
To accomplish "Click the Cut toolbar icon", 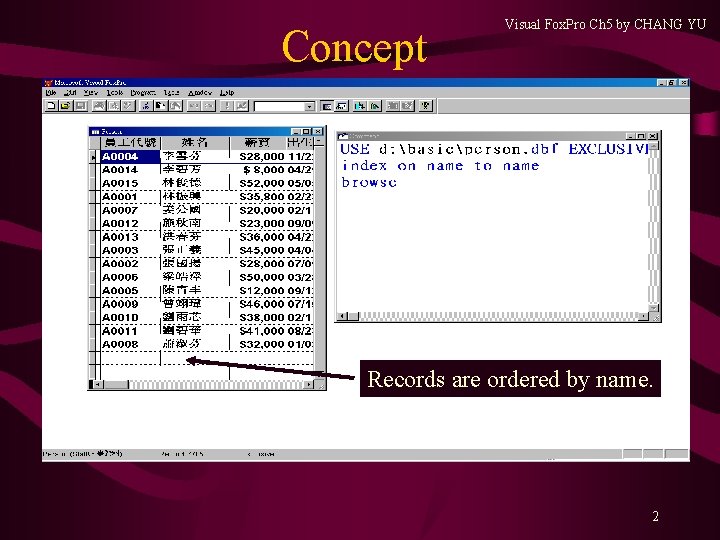I will coord(146,106).
